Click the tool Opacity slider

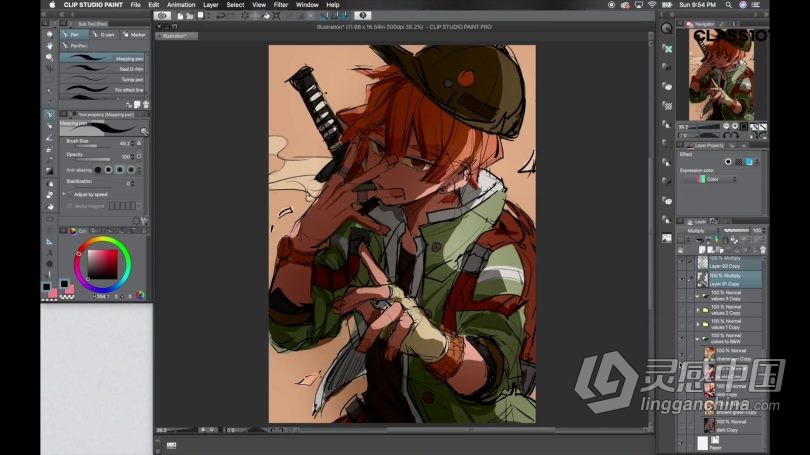coord(93,160)
